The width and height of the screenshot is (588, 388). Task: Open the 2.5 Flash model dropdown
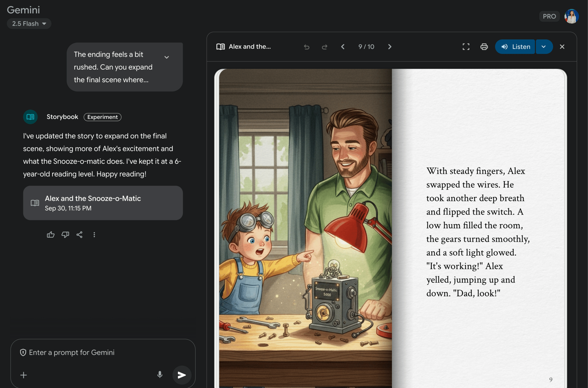click(29, 24)
